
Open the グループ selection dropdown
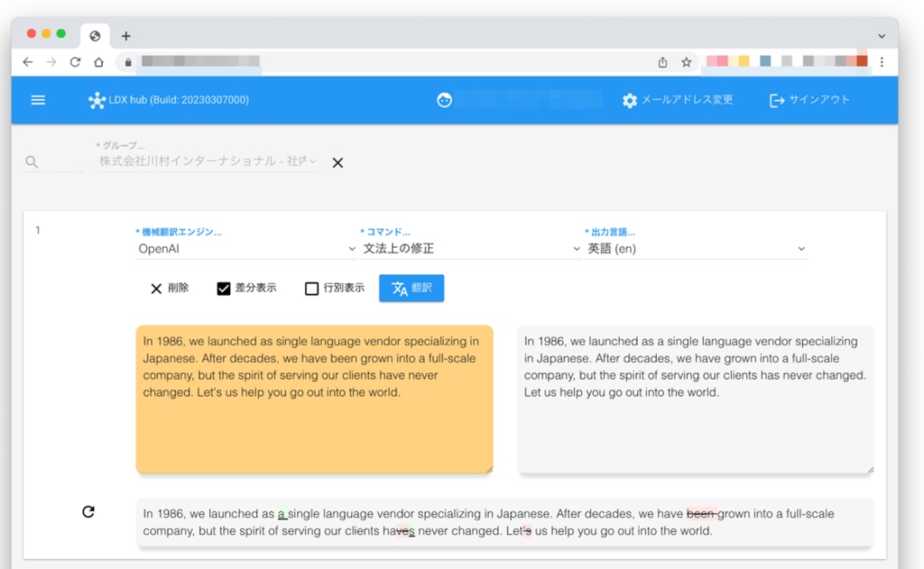[x=208, y=161]
